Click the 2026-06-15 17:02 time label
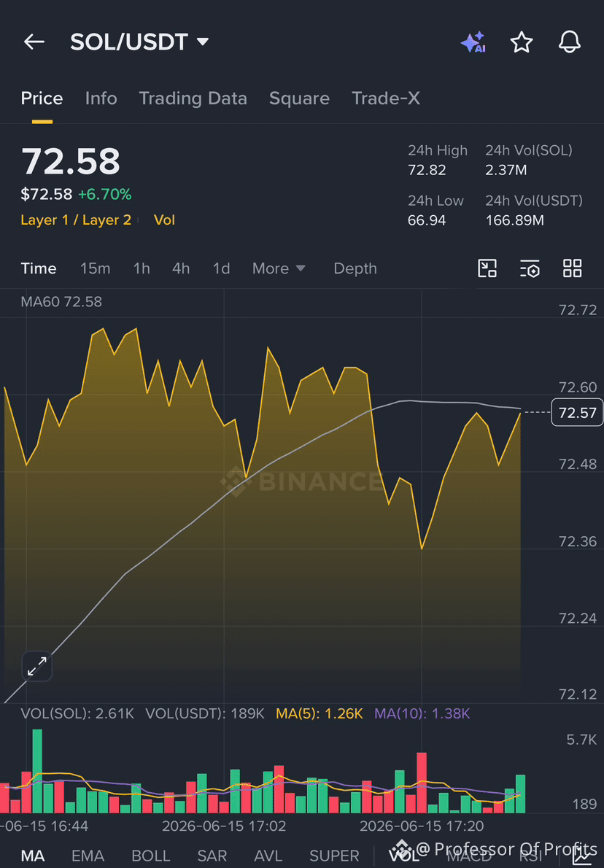This screenshot has height=868, width=604. (x=224, y=826)
